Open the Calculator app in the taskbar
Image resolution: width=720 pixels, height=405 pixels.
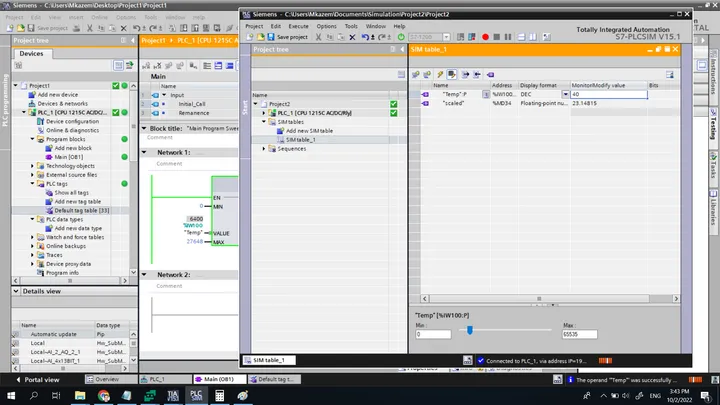219,395
